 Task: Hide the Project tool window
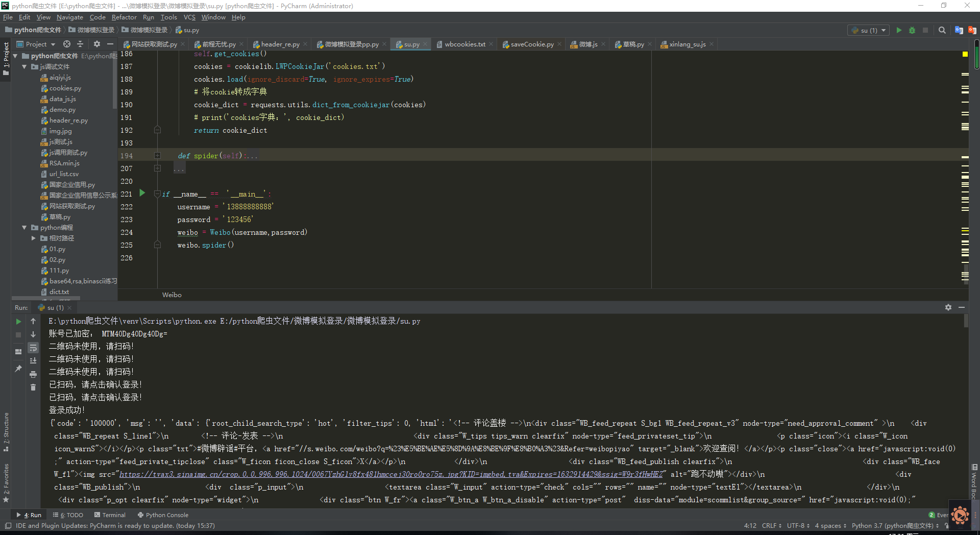[110, 44]
